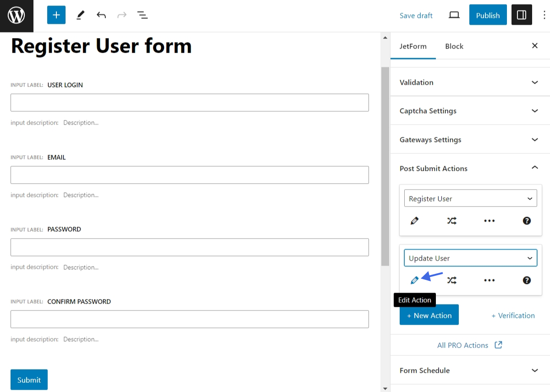The height and width of the screenshot is (392, 550).
Task: Open the editor options menu
Action: (x=543, y=15)
